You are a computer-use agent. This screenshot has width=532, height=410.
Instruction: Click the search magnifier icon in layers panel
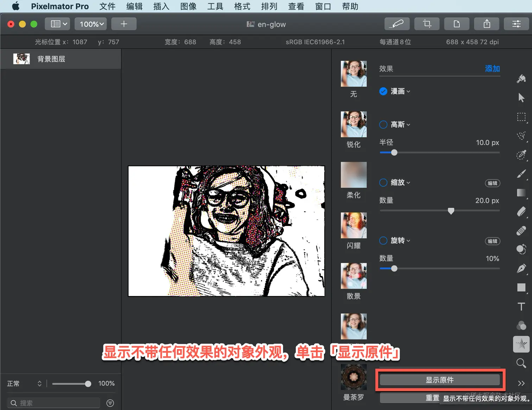[x=14, y=403]
